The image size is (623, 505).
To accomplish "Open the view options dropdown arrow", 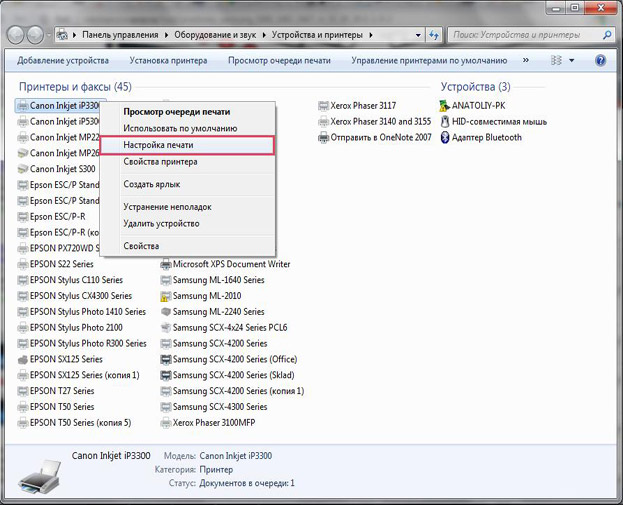I will pos(572,60).
